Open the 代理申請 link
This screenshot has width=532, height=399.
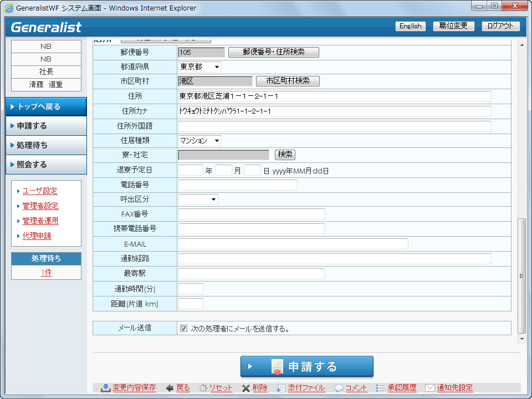coord(37,236)
